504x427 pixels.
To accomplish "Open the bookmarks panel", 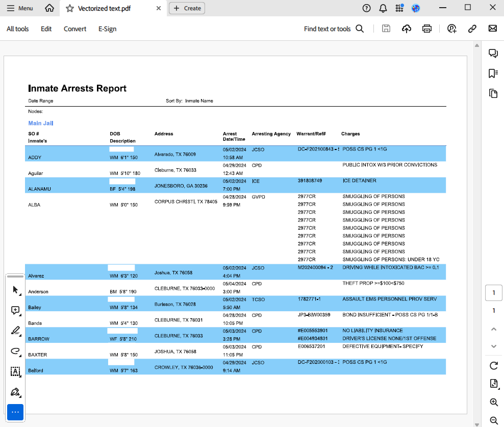I will [x=493, y=73].
